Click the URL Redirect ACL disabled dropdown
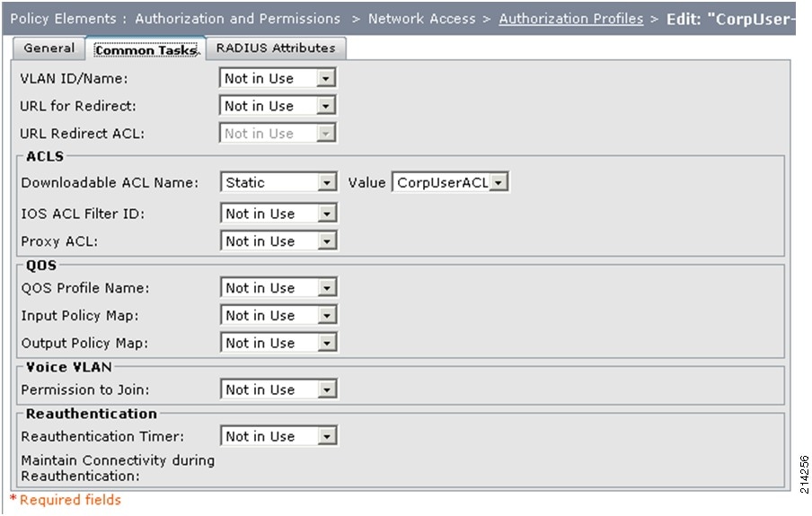Screen dimensions: 812x516 (278, 133)
